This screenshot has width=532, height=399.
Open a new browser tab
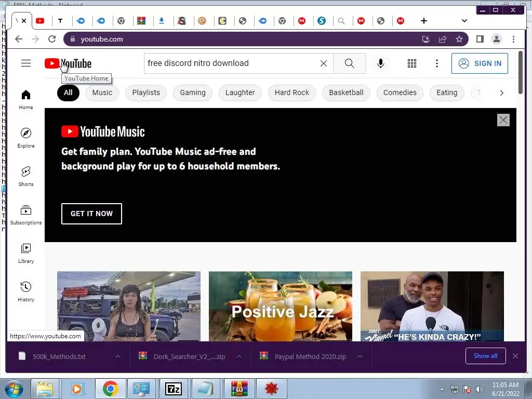click(424, 21)
